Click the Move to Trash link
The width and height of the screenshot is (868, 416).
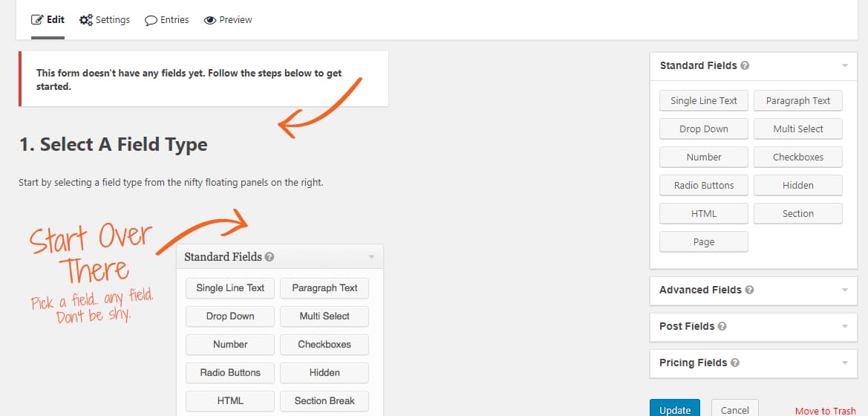coord(826,411)
